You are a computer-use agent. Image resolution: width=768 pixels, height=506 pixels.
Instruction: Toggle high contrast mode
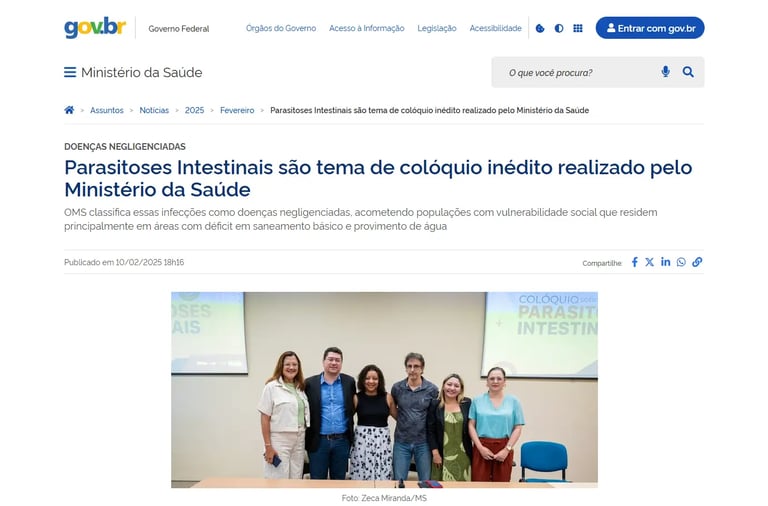(559, 28)
